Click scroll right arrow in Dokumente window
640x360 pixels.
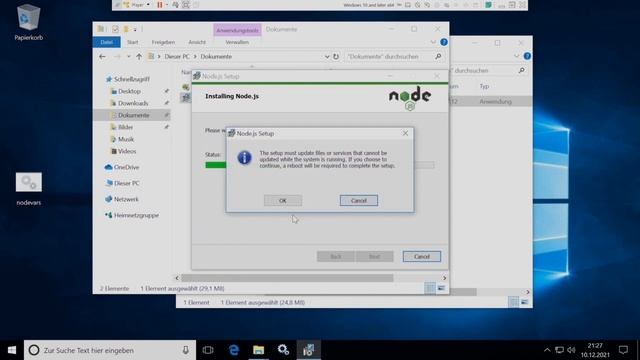tap(444, 278)
